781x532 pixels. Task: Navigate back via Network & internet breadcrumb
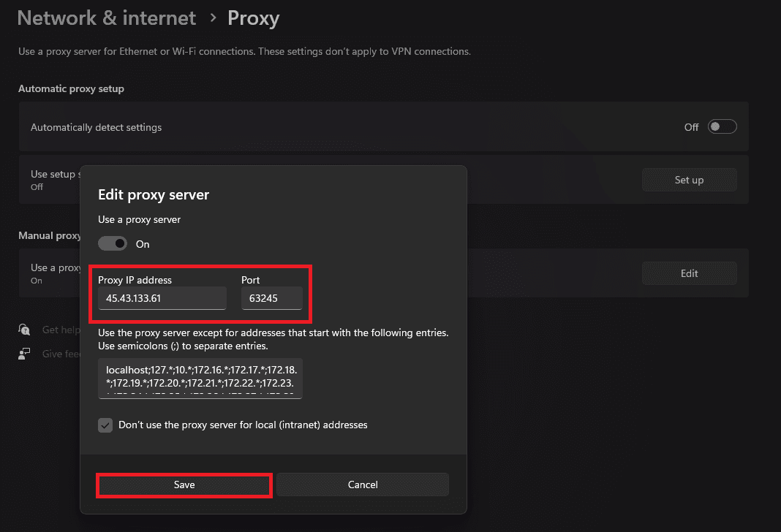pyautogui.click(x=106, y=18)
